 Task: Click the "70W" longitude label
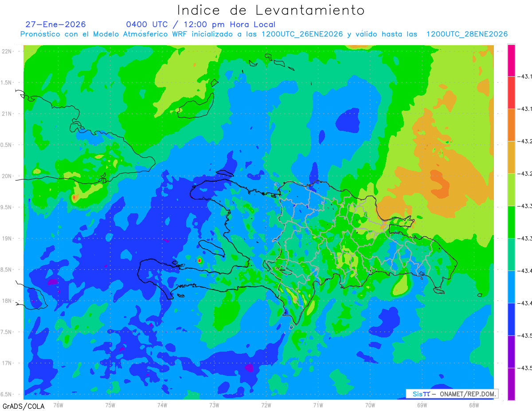tap(370, 405)
